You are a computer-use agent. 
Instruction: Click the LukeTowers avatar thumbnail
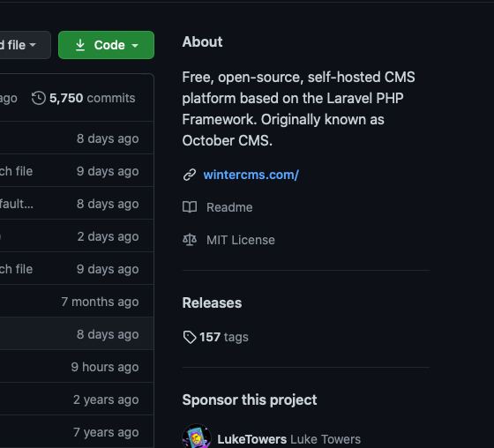click(x=197, y=437)
